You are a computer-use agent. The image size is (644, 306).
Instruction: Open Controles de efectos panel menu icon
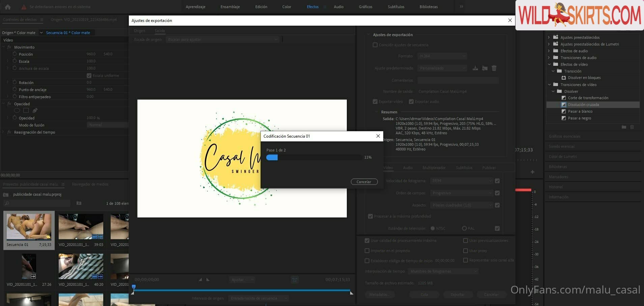tap(42, 20)
